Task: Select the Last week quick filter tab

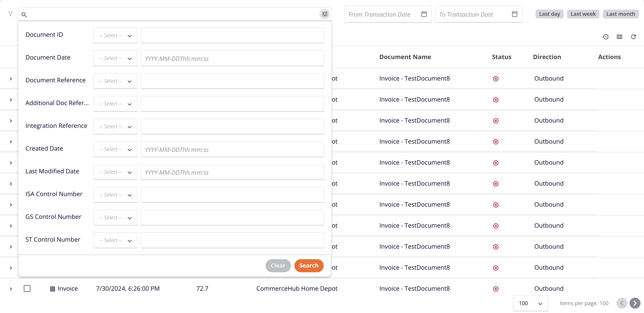Action: click(583, 14)
